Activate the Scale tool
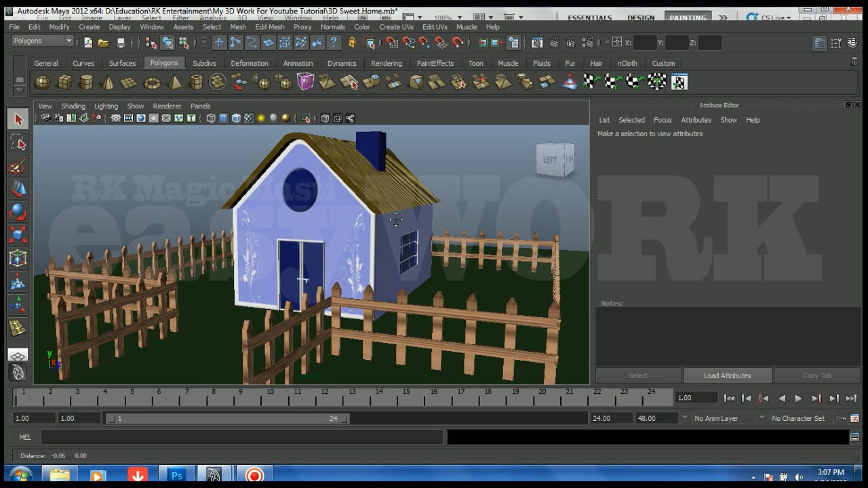The height and width of the screenshot is (488, 868). [x=18, y=235]
